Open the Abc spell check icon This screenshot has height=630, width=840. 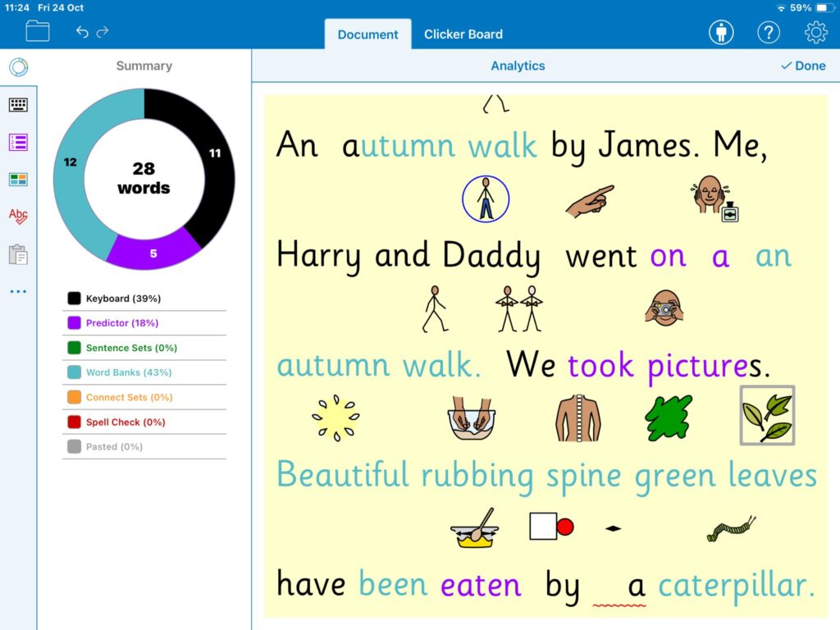(18, 217)
